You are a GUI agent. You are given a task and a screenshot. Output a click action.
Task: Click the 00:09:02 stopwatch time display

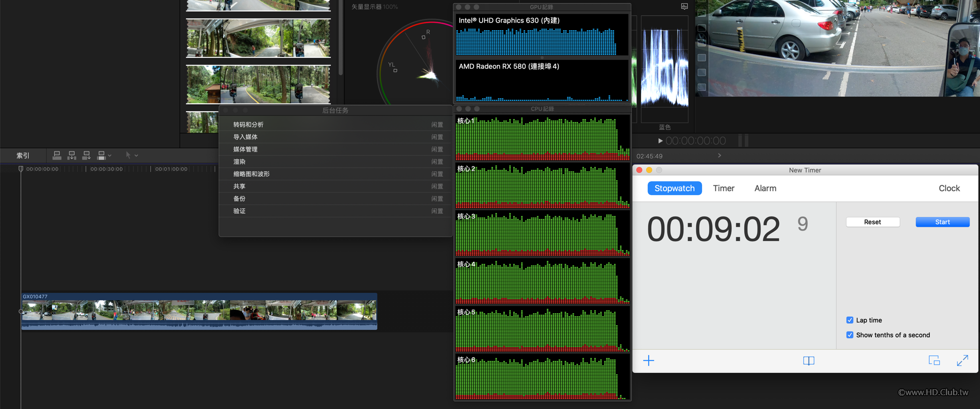[713, 229]
